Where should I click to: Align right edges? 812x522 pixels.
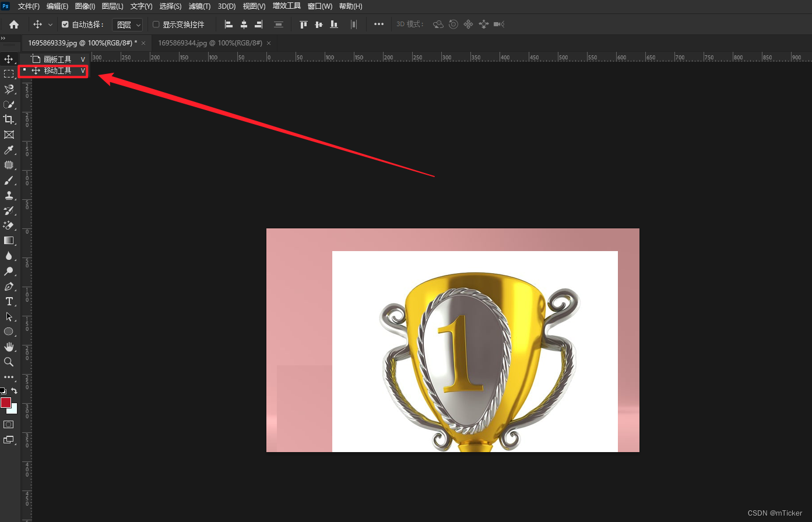click(x=259, y=24)
